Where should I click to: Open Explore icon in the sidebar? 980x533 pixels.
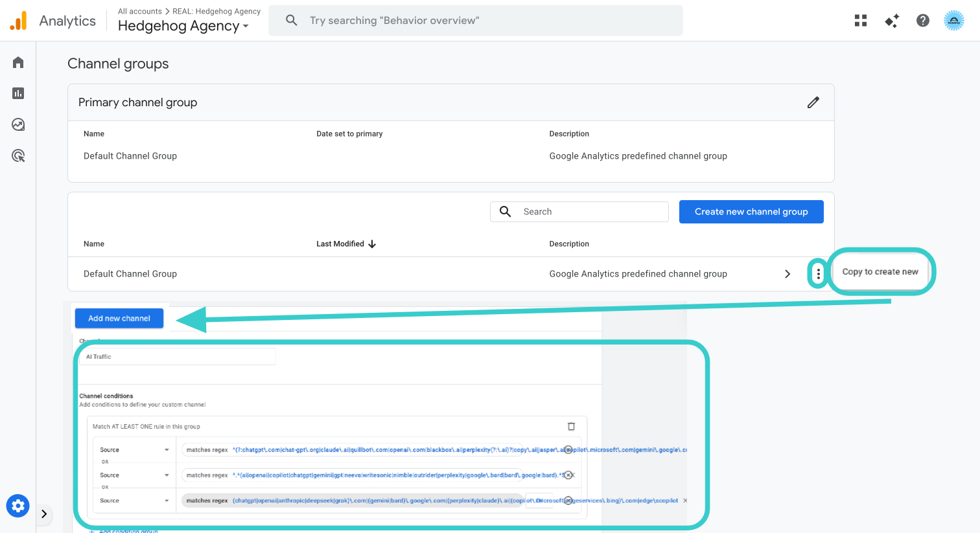18,124
